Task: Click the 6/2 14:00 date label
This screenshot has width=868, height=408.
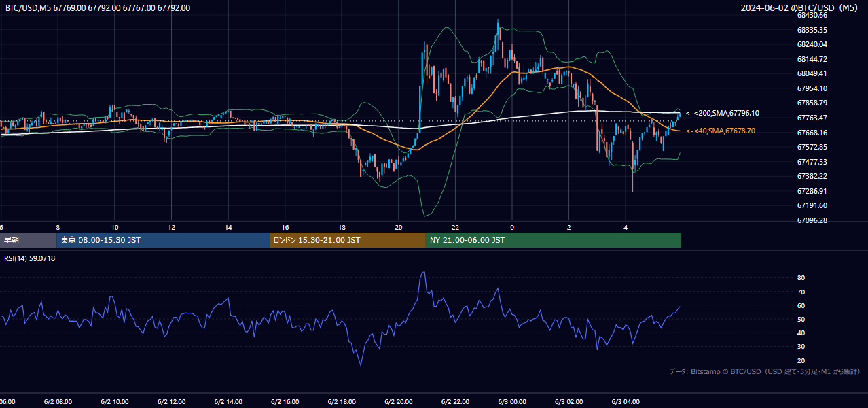Action: [x=228, y=401]
